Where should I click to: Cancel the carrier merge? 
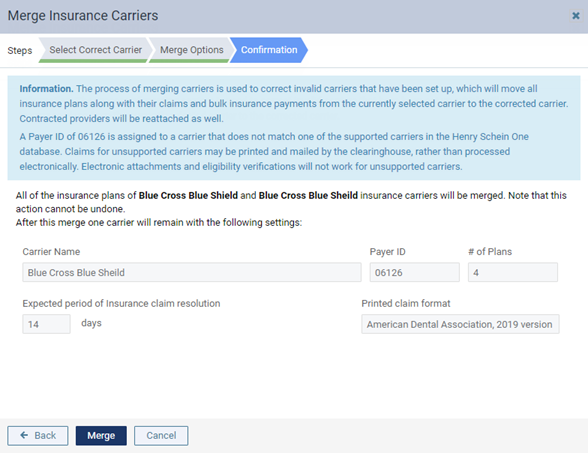click(161, 435)
